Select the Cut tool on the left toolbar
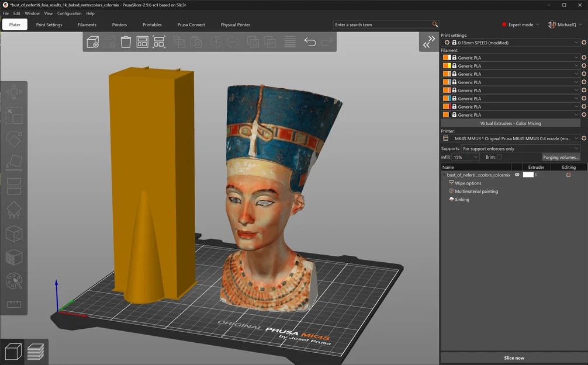Image resolution: width=588 pixels, height=365 pixels. [14, 186]
